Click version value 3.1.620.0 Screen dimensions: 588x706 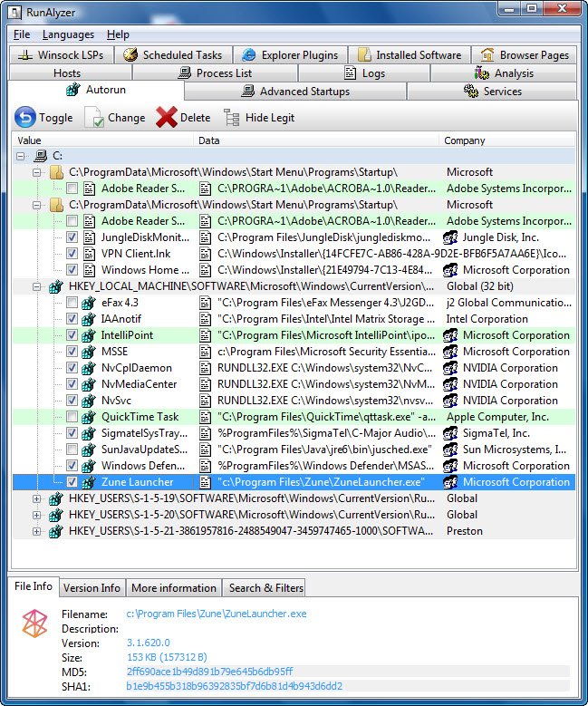point(148,643)
